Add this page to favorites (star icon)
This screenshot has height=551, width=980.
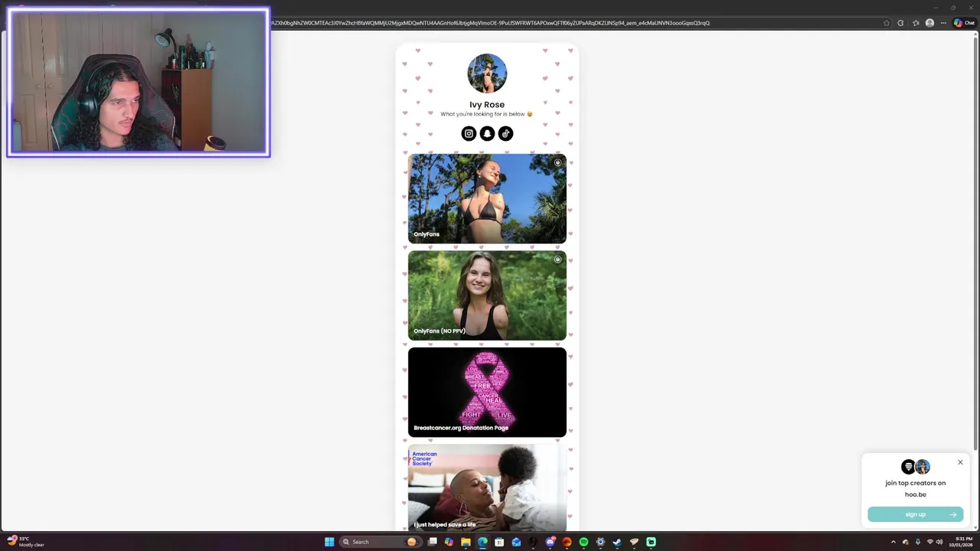(x=887, y=23)
